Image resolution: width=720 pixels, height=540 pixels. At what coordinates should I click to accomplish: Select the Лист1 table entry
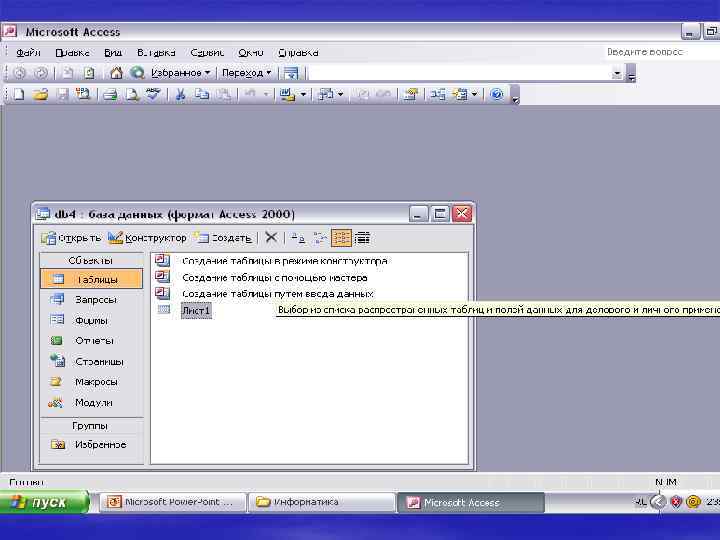(x=196, y=310)
